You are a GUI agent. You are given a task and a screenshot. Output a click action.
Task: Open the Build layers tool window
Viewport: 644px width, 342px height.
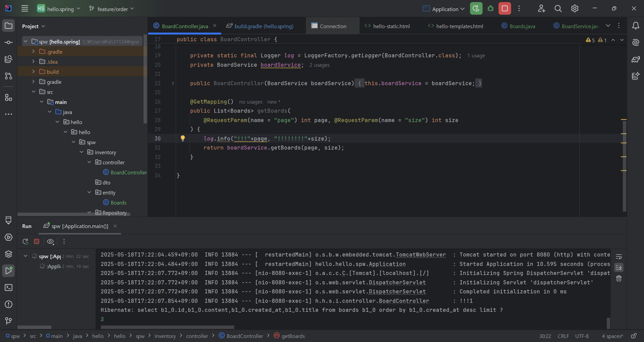[8, 254]
